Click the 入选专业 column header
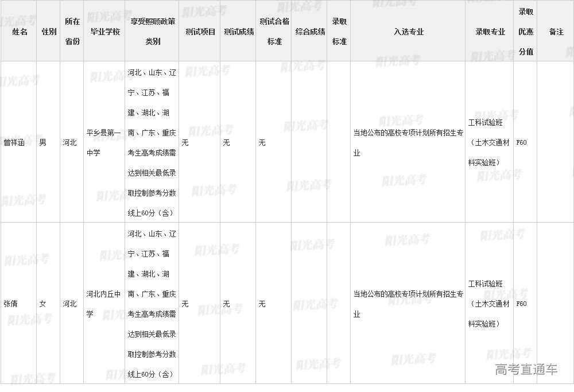Viewport: 574px width, 392px height. (x=408, y=32)
